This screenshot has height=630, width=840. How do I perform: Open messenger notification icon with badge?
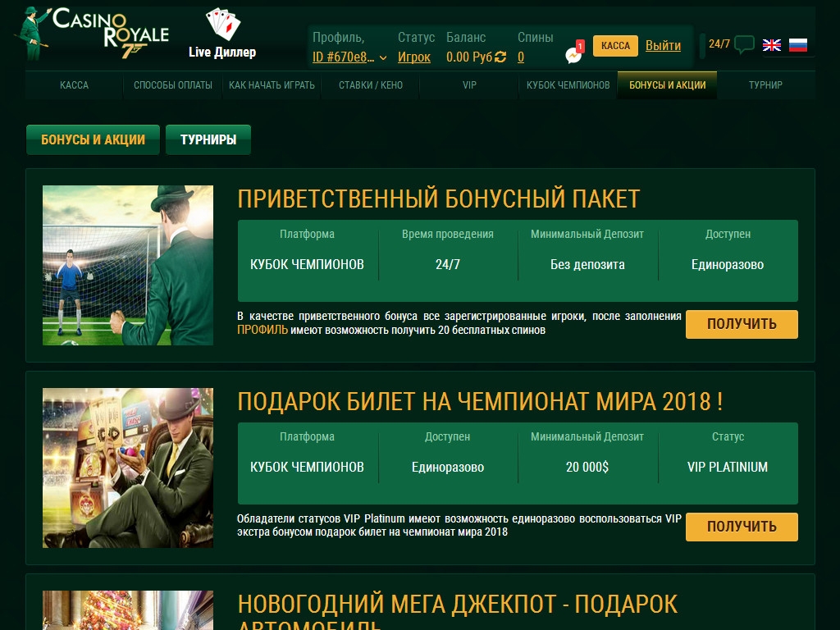coord(573,54)
